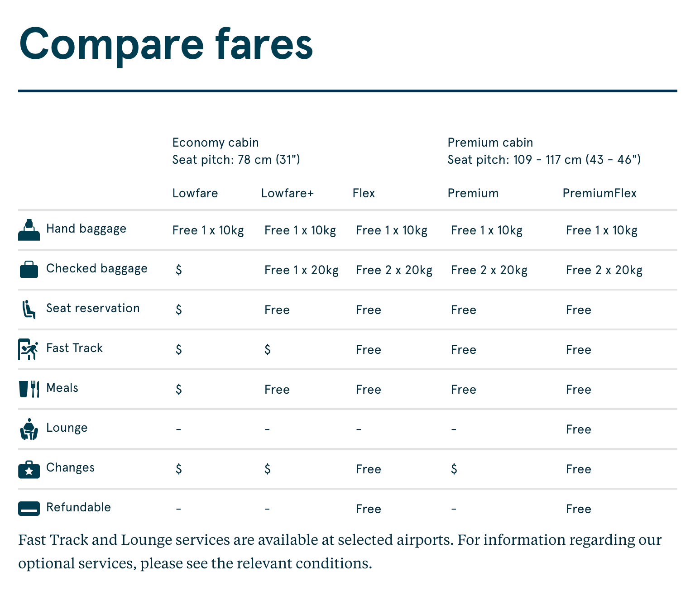Select the Lowfare+ column header
The height and width of the screenshot is (591, 700).
(x=287, y=193)
